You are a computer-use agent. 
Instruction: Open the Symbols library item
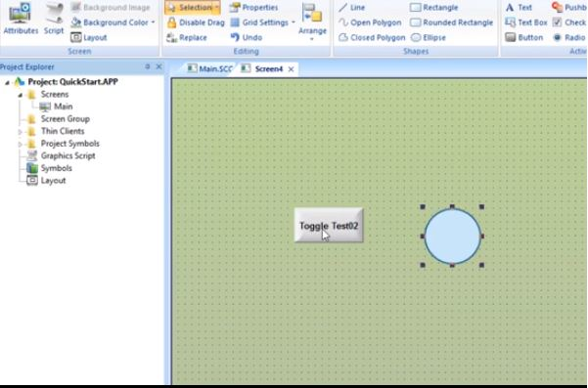(x=56, y=168)
